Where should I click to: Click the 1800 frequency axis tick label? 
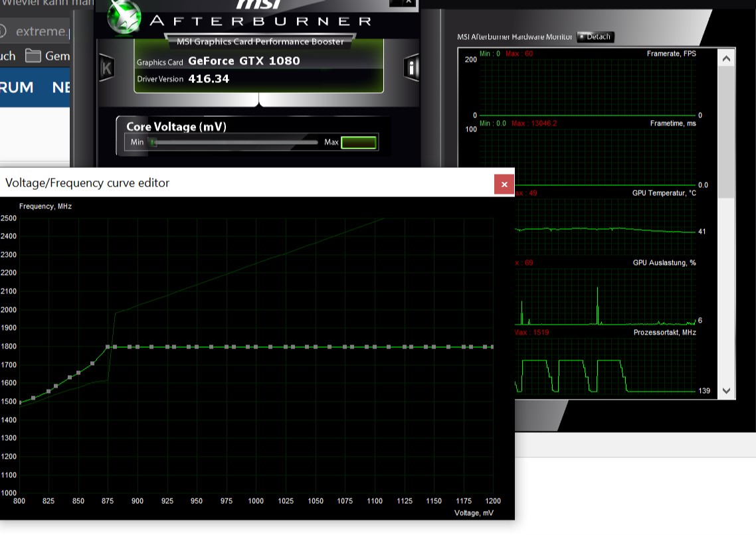[x=9, y=346]
